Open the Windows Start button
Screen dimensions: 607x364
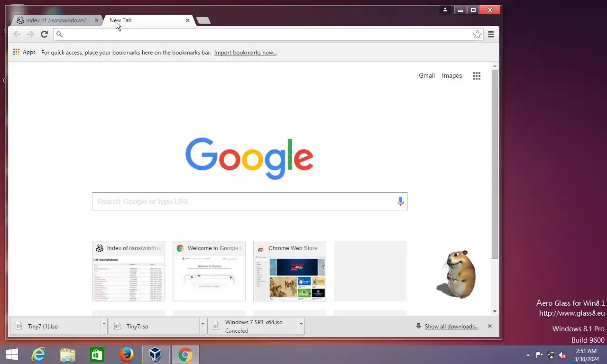point(12,355)
